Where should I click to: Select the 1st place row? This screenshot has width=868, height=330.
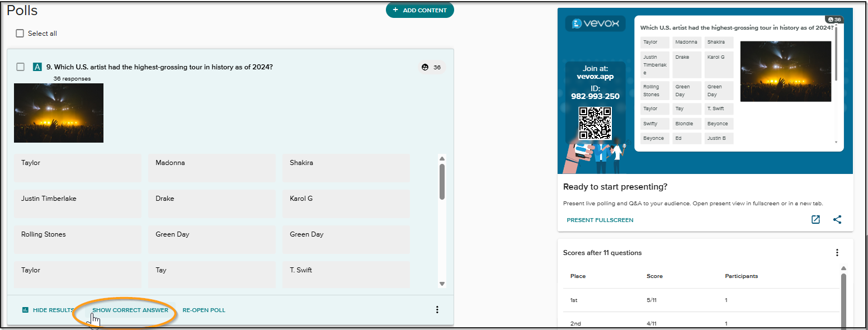click(x=701, y=300)
